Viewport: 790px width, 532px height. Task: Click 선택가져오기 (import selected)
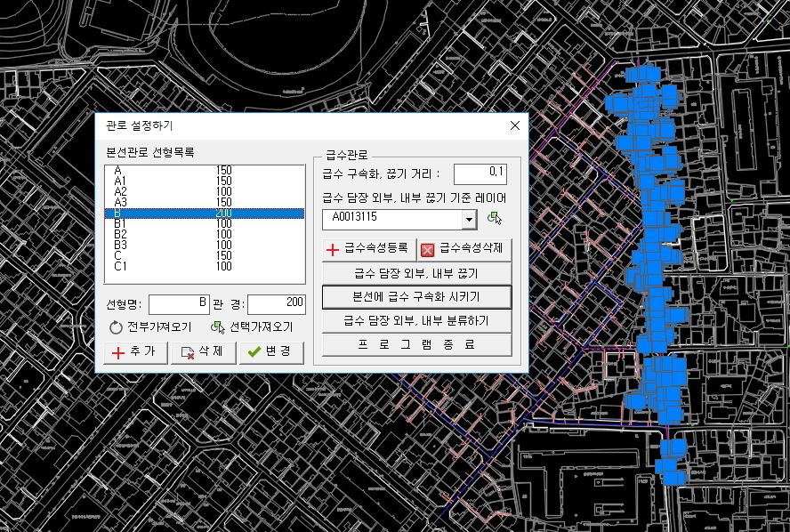(x=252, y=327)
